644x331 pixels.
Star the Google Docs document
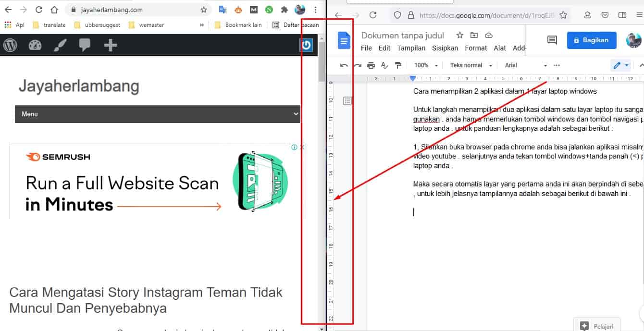click(460, 36)
